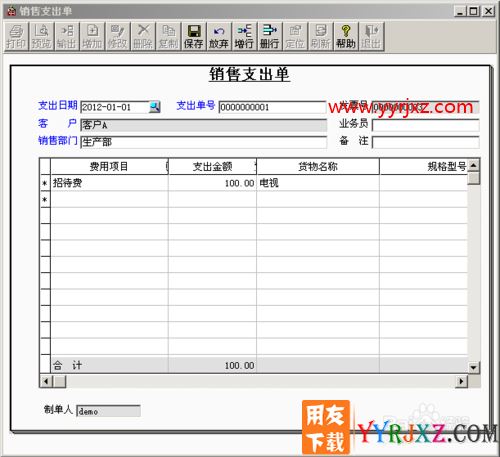Click the 业务员 input field
500x457 pixels.
click(426, 125)
